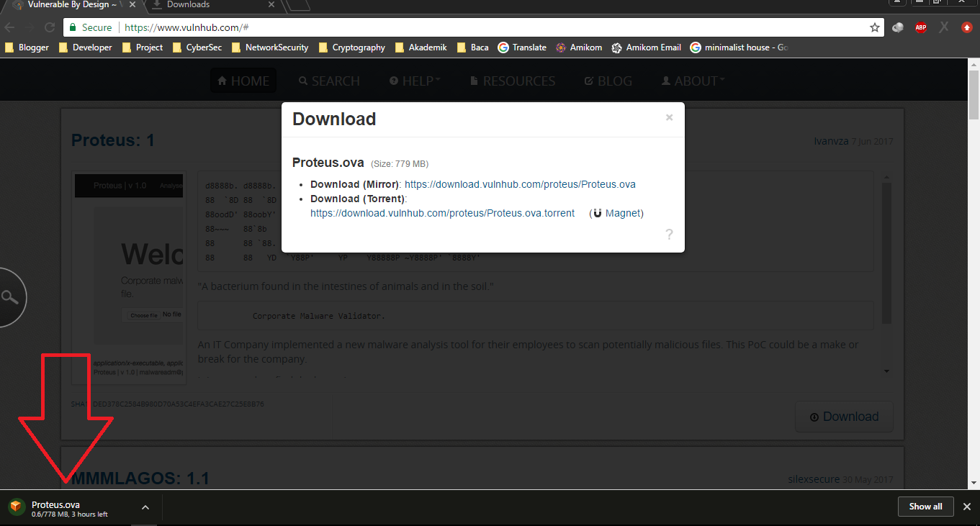Open the NetworkSecurity bookmark folder

pyautogui.click(x=269, y=47)
